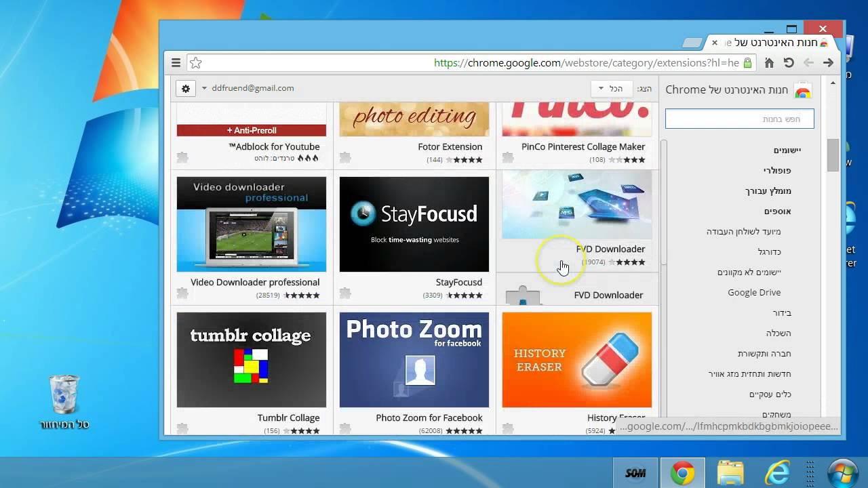868x488 pixels.
Task: Expand the account dropdown arrow by ddfruend@gmail.com
Action: 204,88
